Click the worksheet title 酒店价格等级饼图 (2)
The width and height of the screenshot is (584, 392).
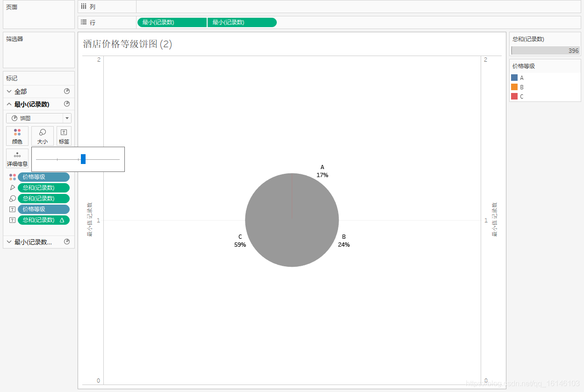pyautogui.click(x=128, y=44)
